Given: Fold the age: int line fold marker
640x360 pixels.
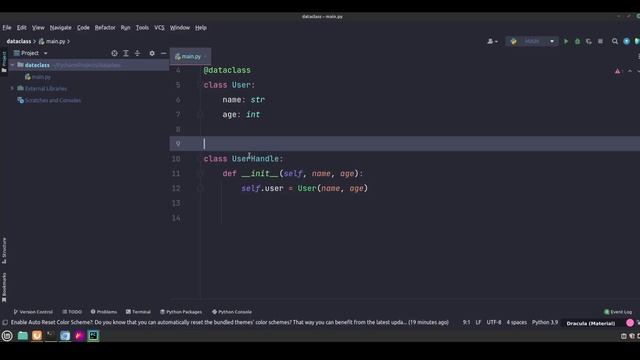Looking at the screenshot, I should pos(200,115).
